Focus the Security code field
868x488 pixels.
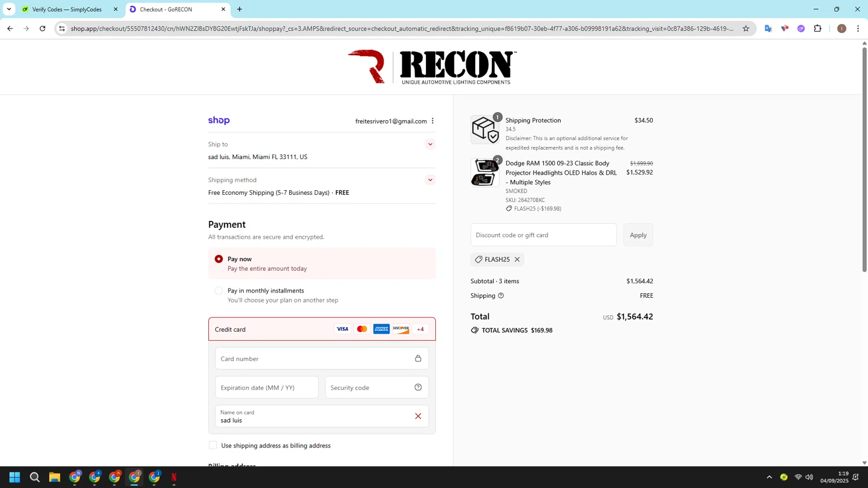[x=377, y=387]
